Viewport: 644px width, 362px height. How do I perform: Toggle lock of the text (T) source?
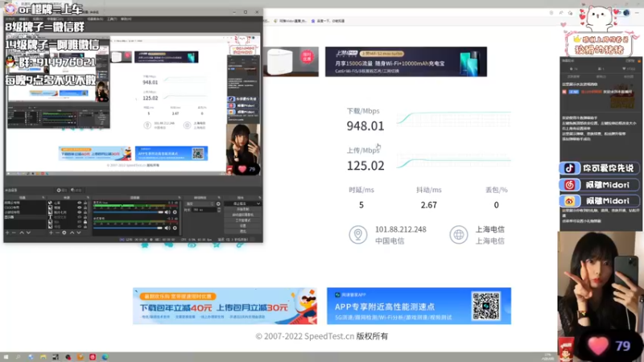85,216
